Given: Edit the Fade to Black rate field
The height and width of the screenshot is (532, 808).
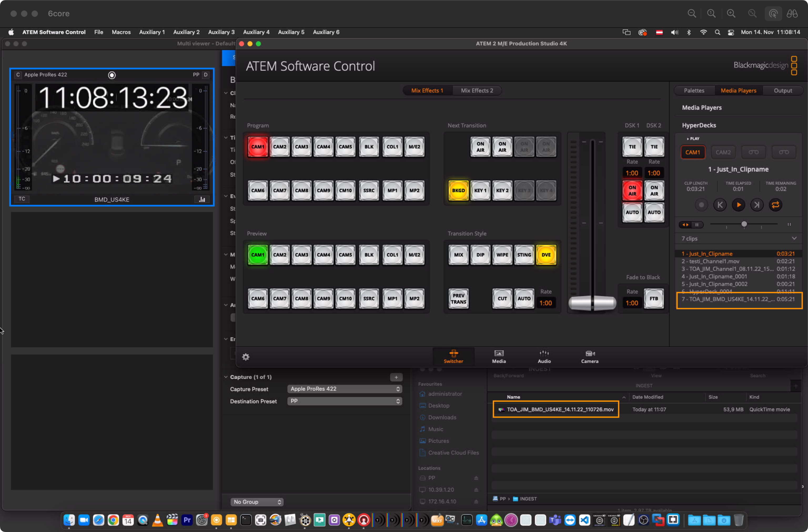Looking at the screenshot, I should (632, 303).
